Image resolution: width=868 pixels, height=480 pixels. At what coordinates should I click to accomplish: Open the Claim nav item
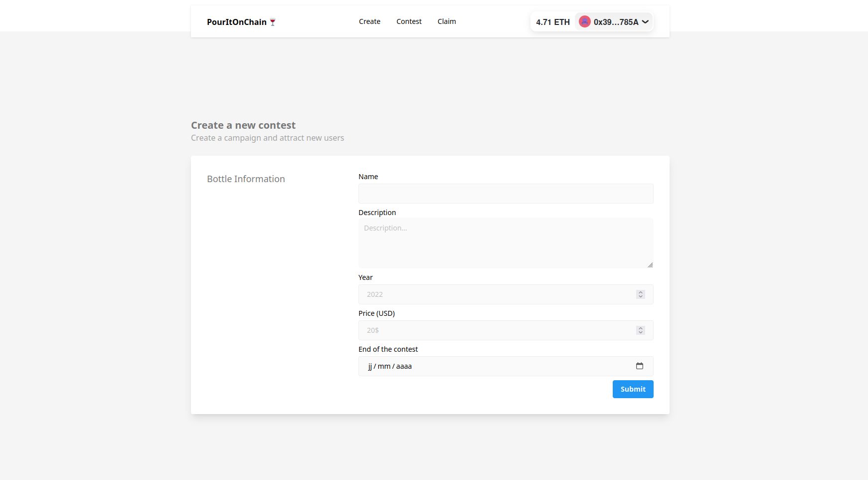(447, 21)
